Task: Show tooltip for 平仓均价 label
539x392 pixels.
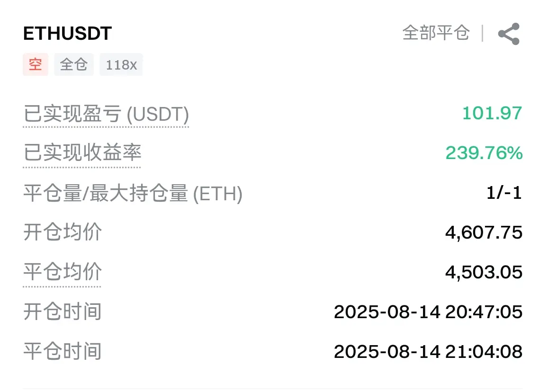Action: click(x=62, y=272)
